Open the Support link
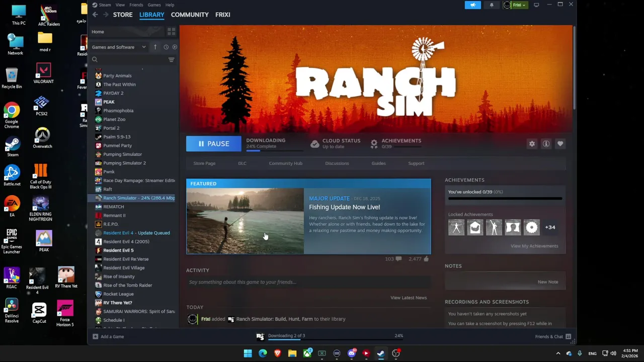The width and height of the screenshot is (644, 362). coord(416,163)
